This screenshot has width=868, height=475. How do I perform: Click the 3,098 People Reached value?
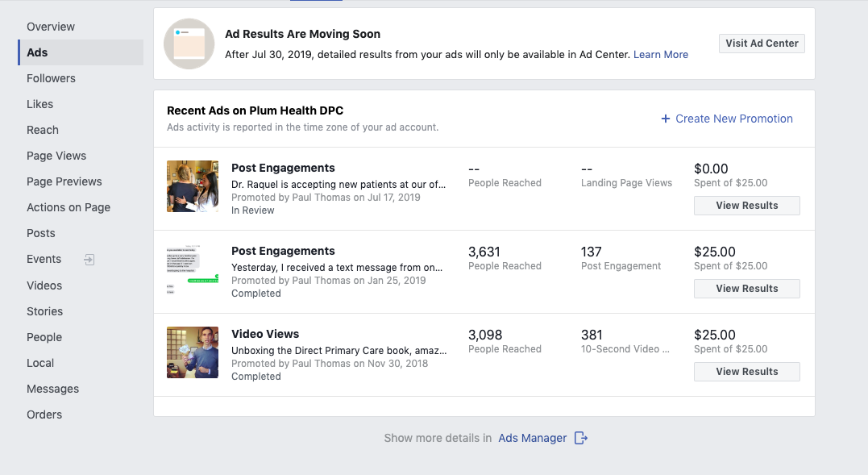click(x=485, y=335)
